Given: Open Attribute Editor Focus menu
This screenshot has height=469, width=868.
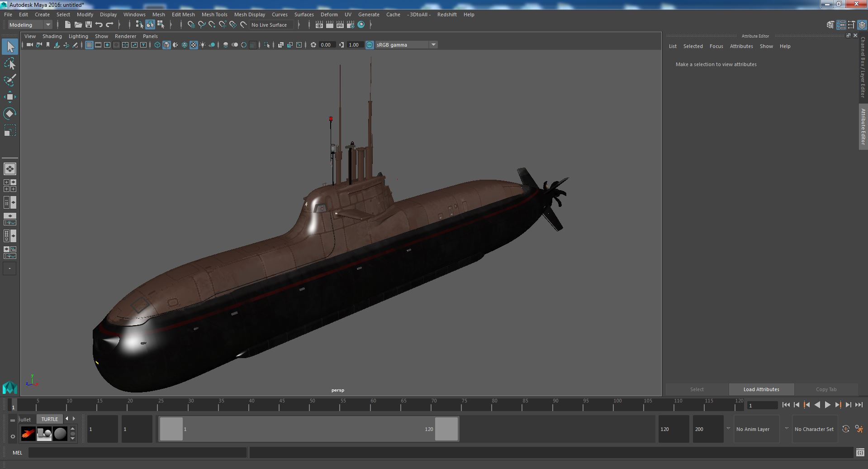Looking at the screenshot, I should point(716,46).
